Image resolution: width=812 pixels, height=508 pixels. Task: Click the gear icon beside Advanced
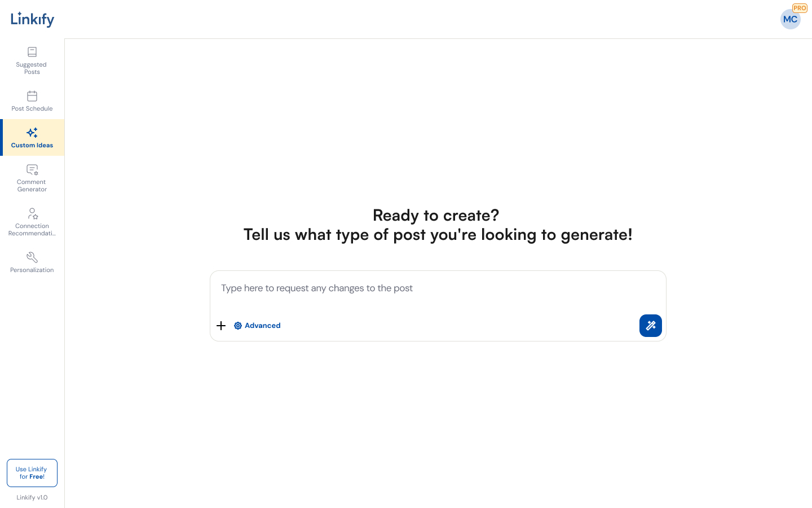point(238,326)
